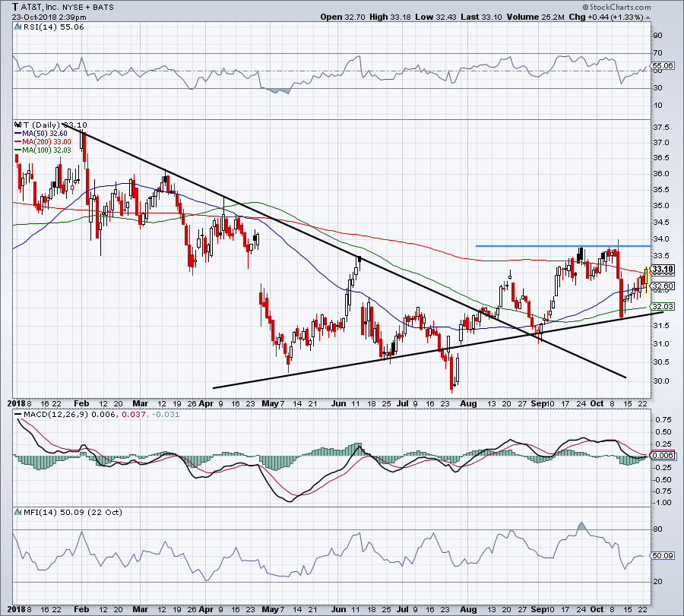684x616 pixels.
Task: Click the 34.0 price axis label
Action: (x=661, y=239)
